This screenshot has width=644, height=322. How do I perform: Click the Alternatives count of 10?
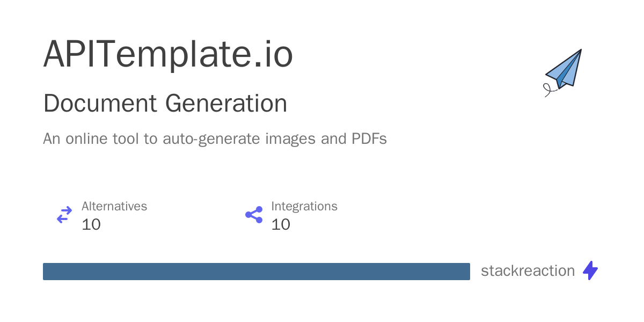point(91,224)
